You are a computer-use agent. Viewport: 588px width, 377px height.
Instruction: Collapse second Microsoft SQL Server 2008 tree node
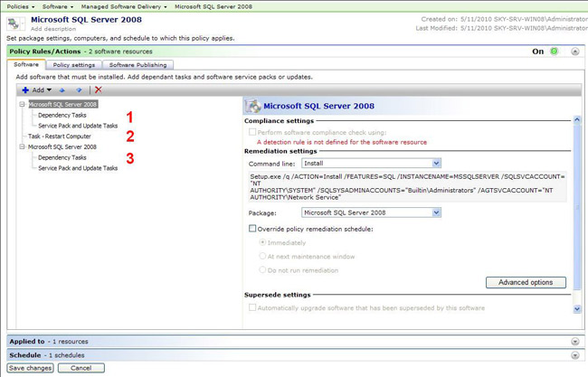[x=22, y=146]
